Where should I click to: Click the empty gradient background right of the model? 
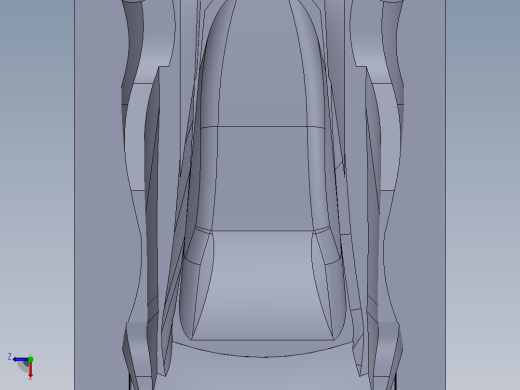coord(483,195)
